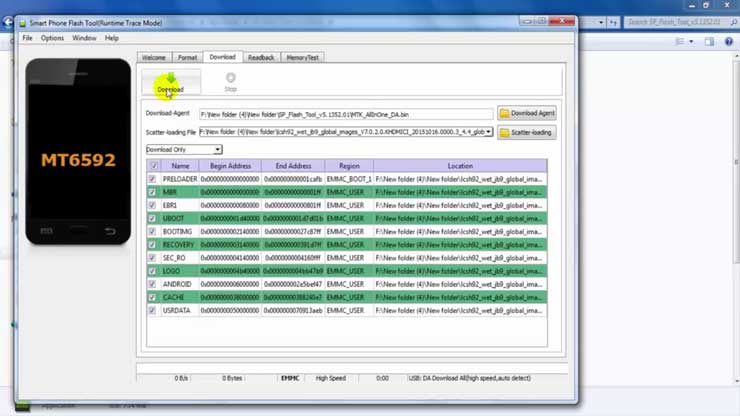The width and height of the screenshot is (740, 416).
Task: Click the Smart Phone Flash Tool title icon
Action: tap(23, 23)
